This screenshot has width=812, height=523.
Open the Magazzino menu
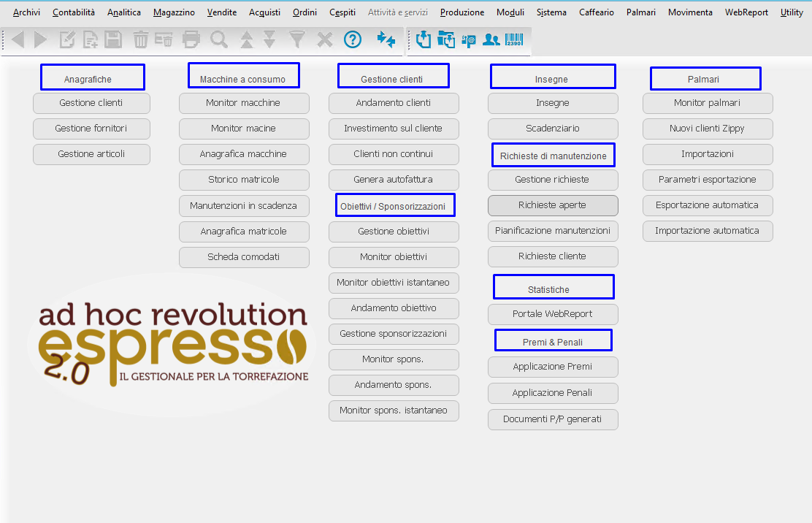click(174, 12)
